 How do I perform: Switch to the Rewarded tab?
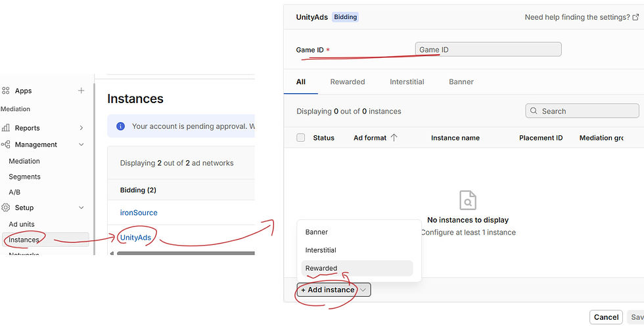coord(348,81)
